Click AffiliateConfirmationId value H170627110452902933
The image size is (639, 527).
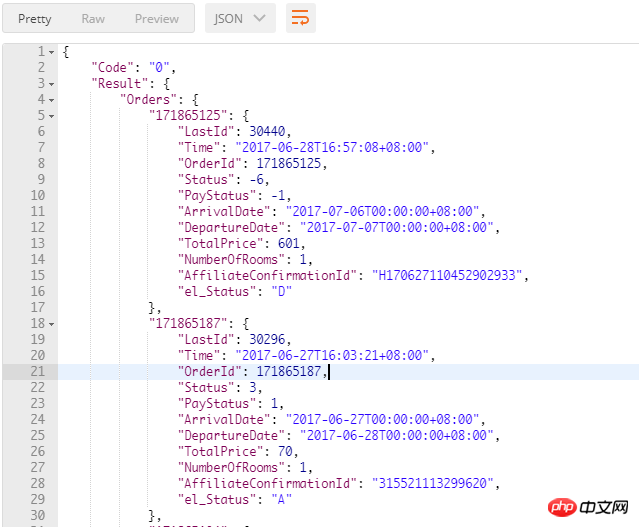(x=447, y=275)
